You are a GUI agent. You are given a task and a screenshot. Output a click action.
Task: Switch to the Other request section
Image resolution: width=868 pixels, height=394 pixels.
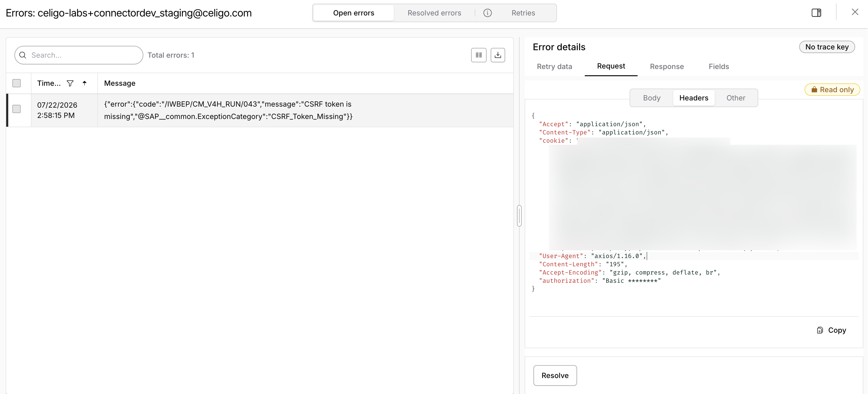click(736, 98)
